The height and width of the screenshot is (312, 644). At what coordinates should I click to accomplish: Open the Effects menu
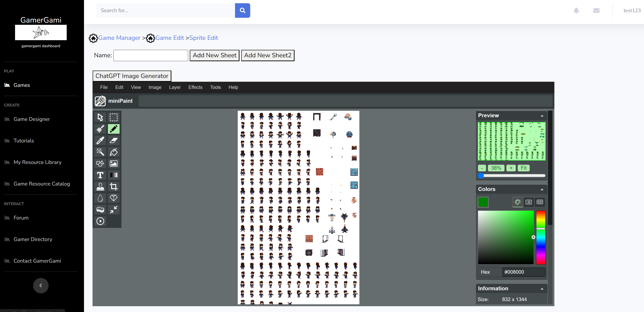coord(195,87)
